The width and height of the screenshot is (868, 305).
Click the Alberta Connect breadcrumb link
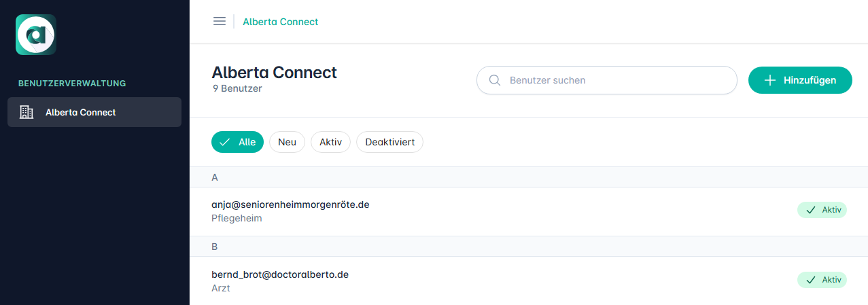[280, 22]
